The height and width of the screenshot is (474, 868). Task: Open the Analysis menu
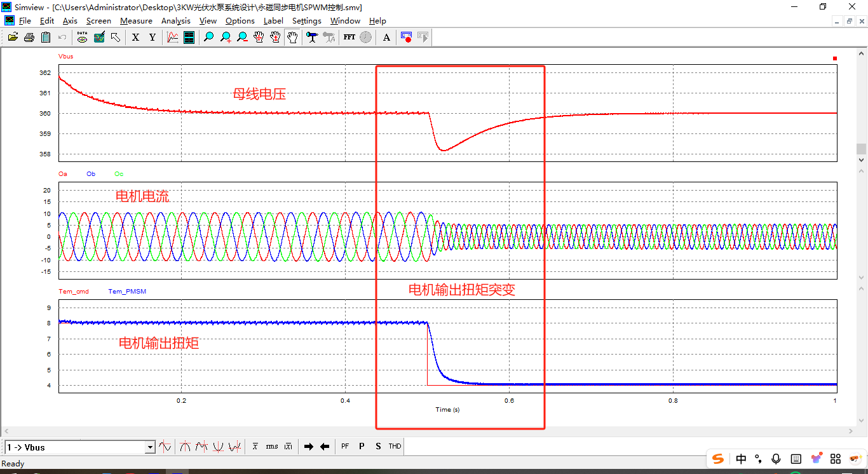point(175,21)
